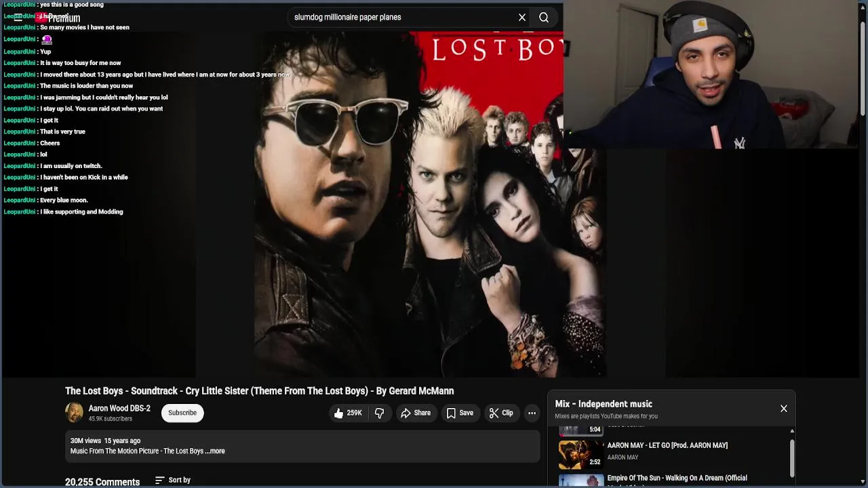868x488 pixels.
Task: Click chat message 'It is way too busy for me now'
Action: 80,63
